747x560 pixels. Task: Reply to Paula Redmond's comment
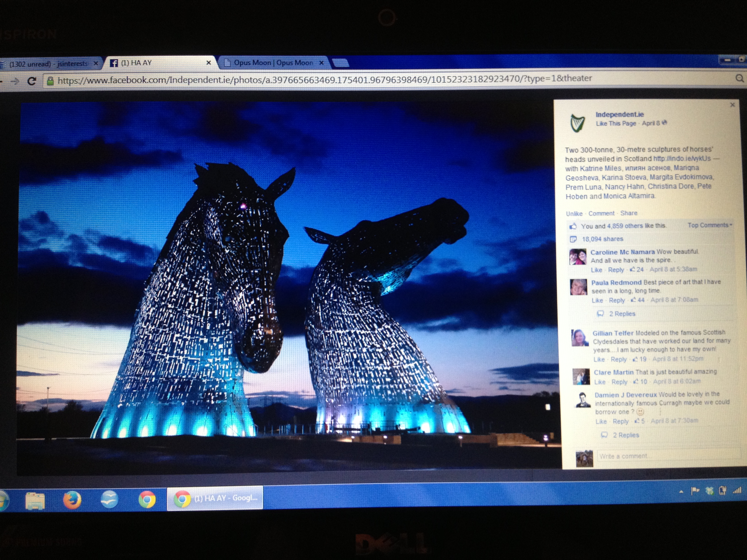[617, 300]
